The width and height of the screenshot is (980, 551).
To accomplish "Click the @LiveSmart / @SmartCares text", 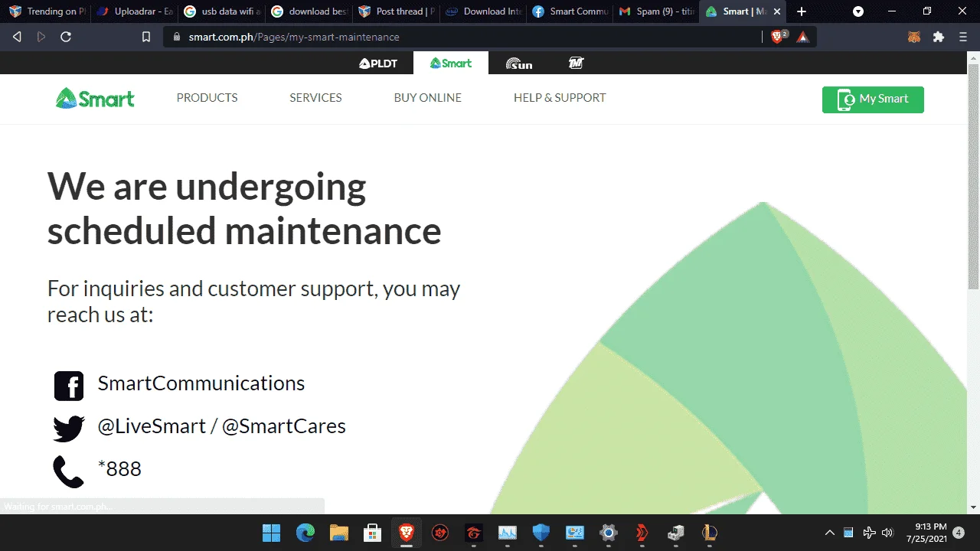I will coord(222,426).
